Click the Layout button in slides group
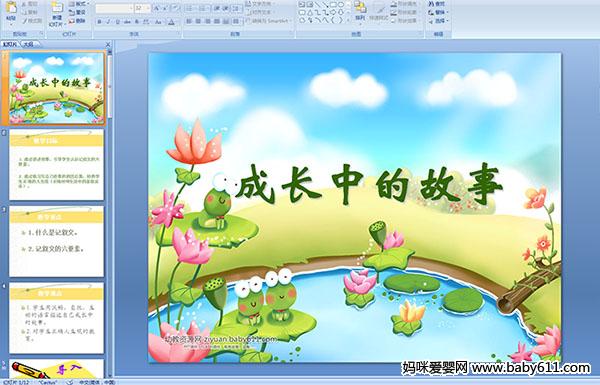 (x=78, y=4)
